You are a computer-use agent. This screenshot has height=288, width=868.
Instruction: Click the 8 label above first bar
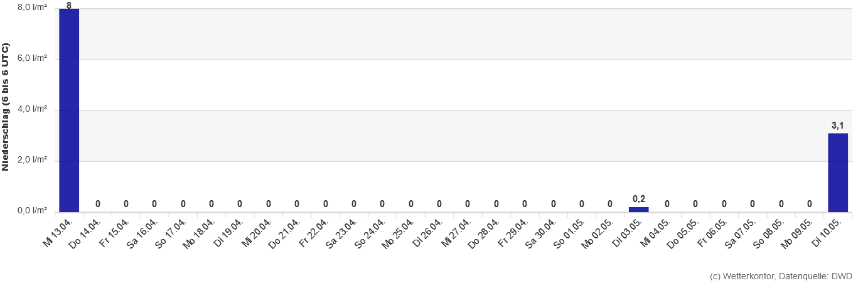(69, 5)
